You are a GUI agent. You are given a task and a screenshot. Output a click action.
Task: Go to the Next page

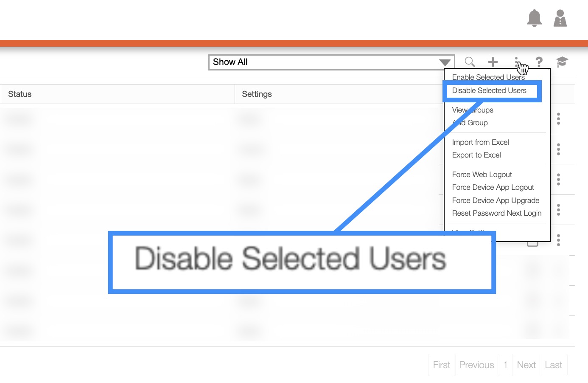point(526,365)
